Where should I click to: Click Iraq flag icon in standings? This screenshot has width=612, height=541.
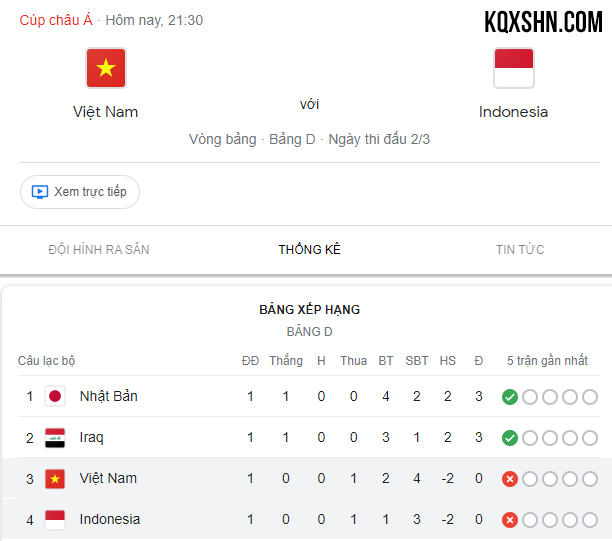tap(55, 438)
